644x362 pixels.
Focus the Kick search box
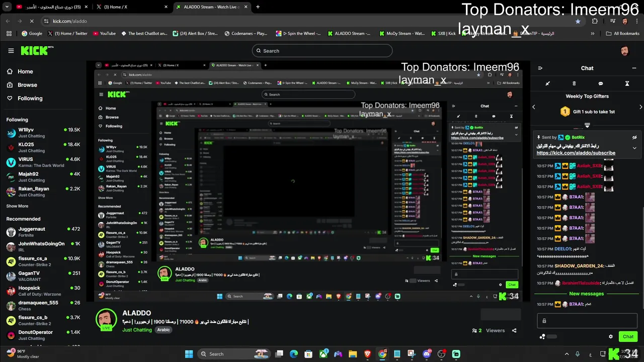click(x=322, y=51)
